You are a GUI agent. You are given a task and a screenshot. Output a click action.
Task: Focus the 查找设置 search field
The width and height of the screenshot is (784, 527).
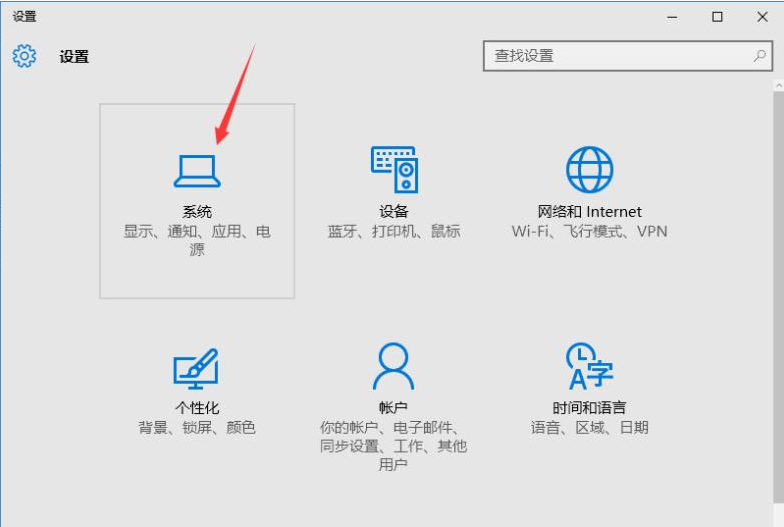click(x=628, y=56)
